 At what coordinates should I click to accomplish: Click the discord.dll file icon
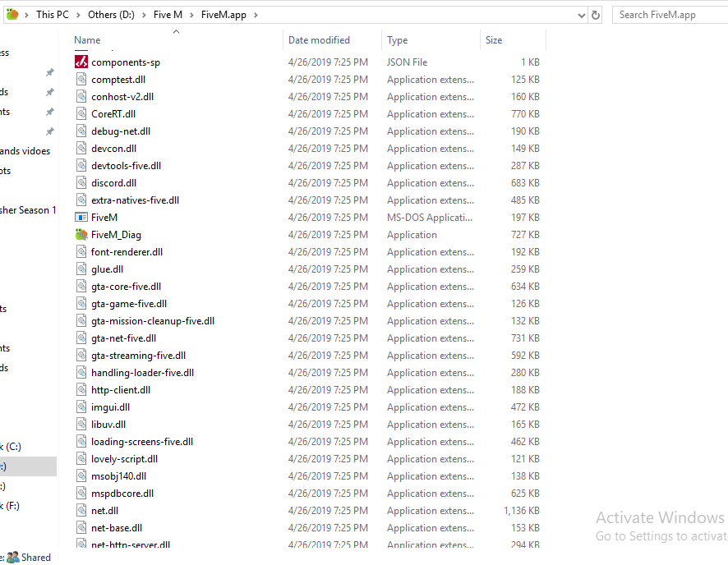point(81,183)
